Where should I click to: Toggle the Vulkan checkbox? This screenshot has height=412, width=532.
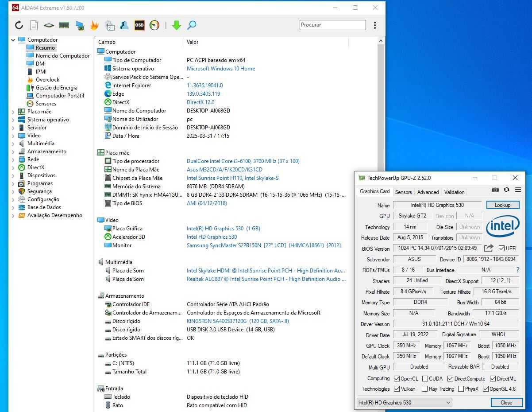pyautogui.click(x=397, y=389)
